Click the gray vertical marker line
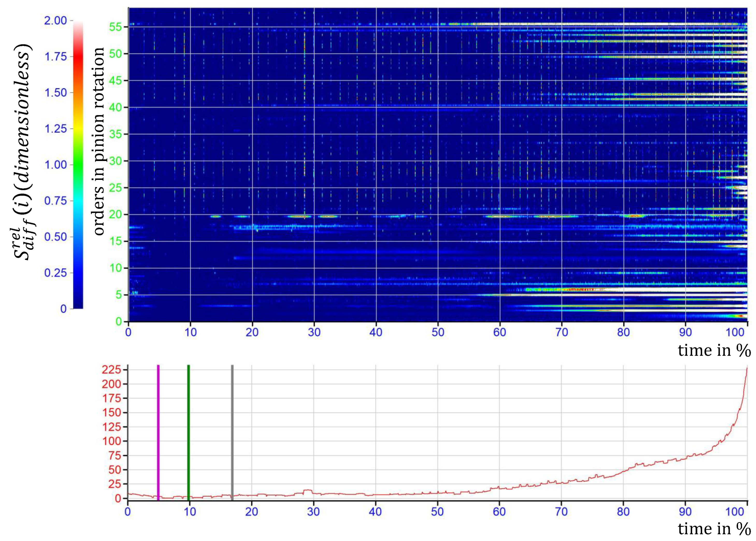 click(232, 432)
